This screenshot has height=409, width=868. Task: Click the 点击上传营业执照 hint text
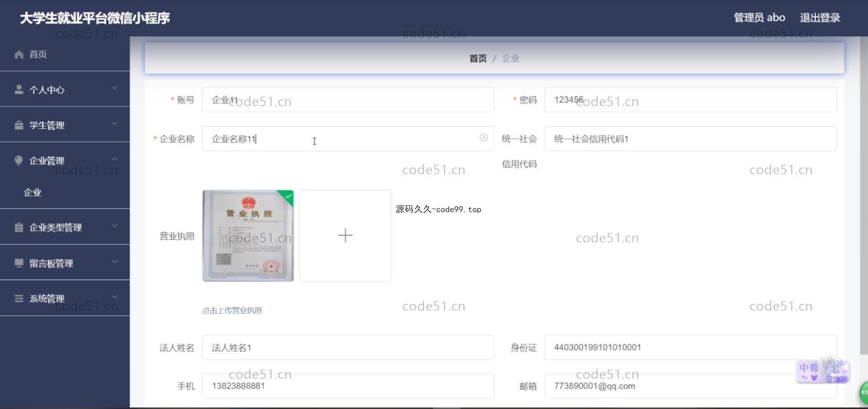232,310
